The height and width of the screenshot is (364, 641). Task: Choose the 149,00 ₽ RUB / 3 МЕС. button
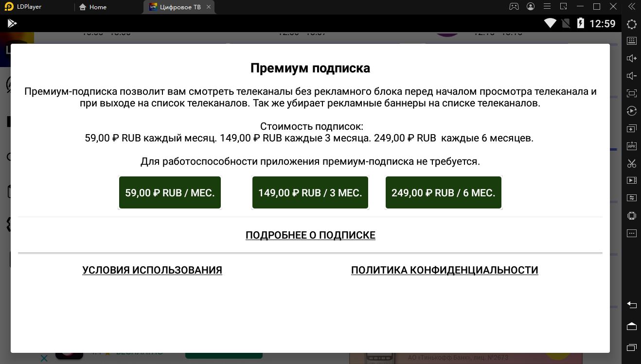[310, 193]
